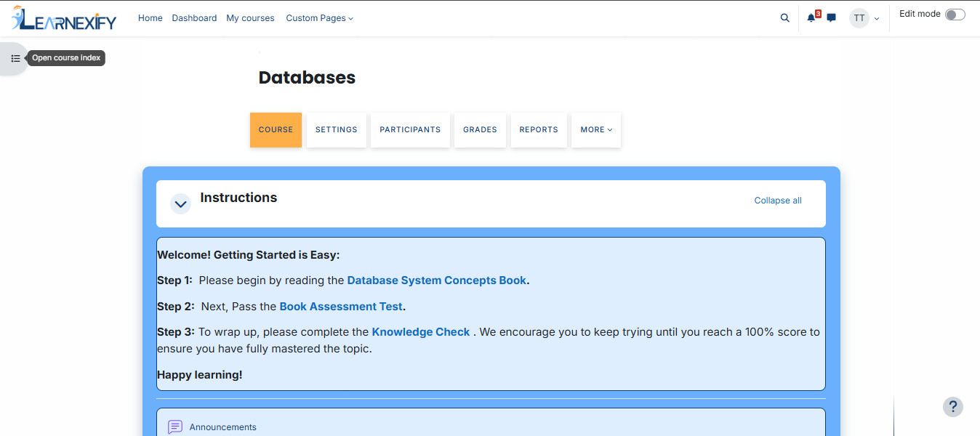Collapse the Instructions section chevron
Image resolution: width=980 pixels, height=436 pixels.
pos(180,204)
